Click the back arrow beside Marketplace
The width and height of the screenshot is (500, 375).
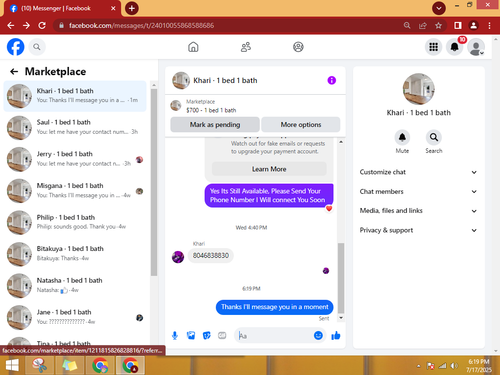(x=14, y=71)
